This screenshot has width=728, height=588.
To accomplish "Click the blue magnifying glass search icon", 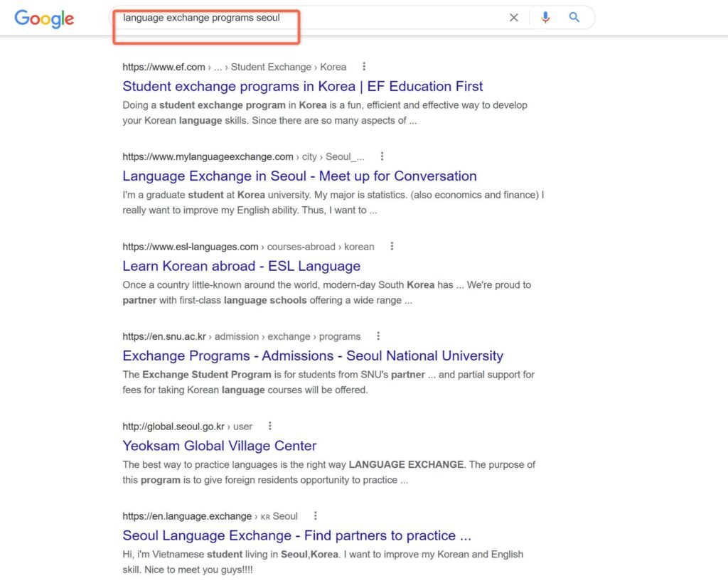I will click(574, 18).
